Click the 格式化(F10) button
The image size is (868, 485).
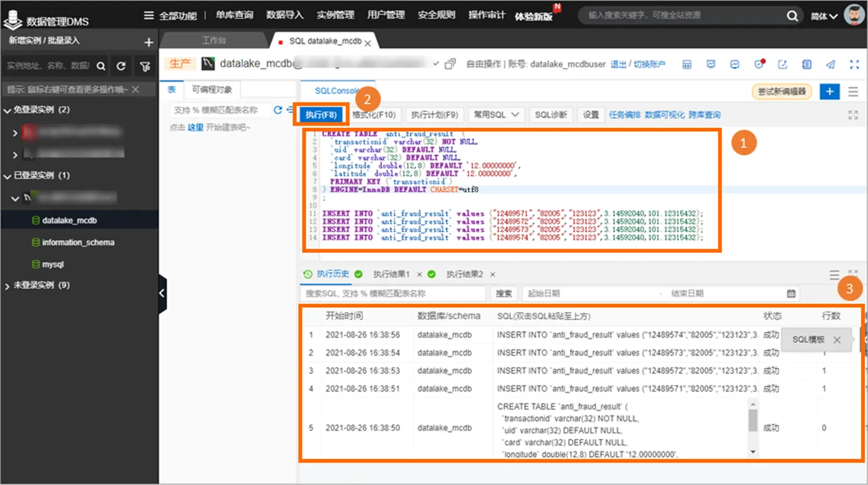[374, 115]
